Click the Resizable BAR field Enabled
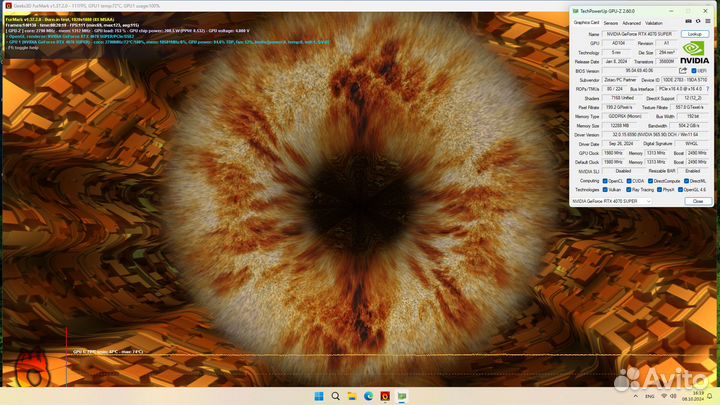The height and width of the screenshot is (405, 720). pyautogui.click(x=692, y=171)
